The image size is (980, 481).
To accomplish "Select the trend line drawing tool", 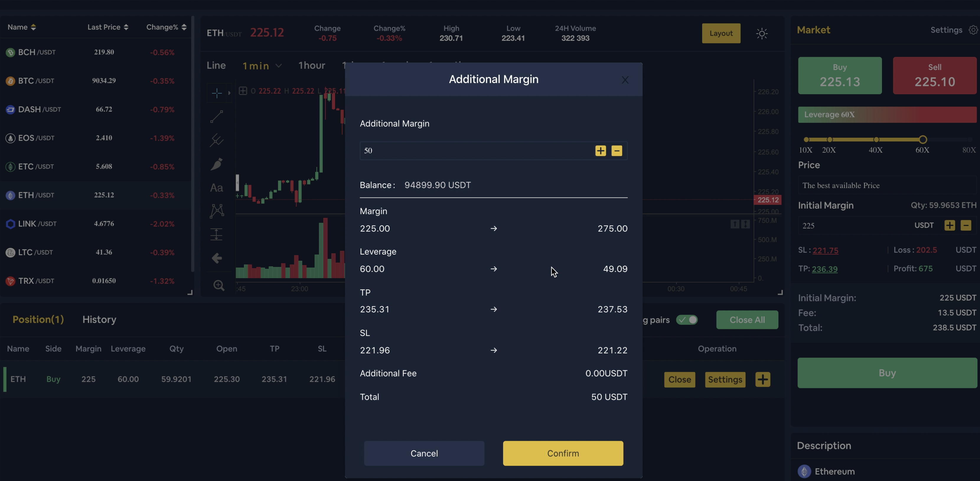I will [217, 116].
